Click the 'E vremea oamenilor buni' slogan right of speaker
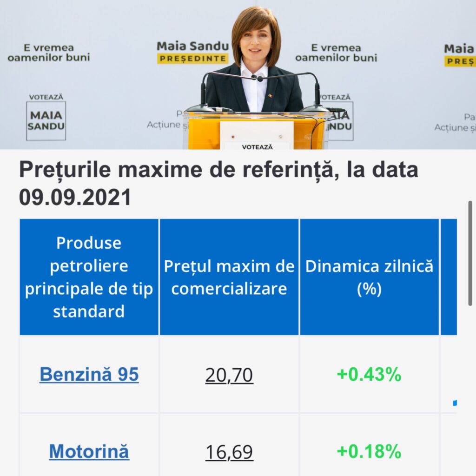This screenshot has width=476, height=476. (336, 53)
